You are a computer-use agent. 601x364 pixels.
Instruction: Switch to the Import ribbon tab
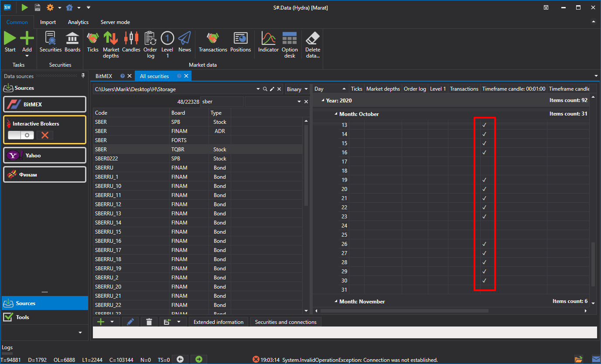[48, 22]
